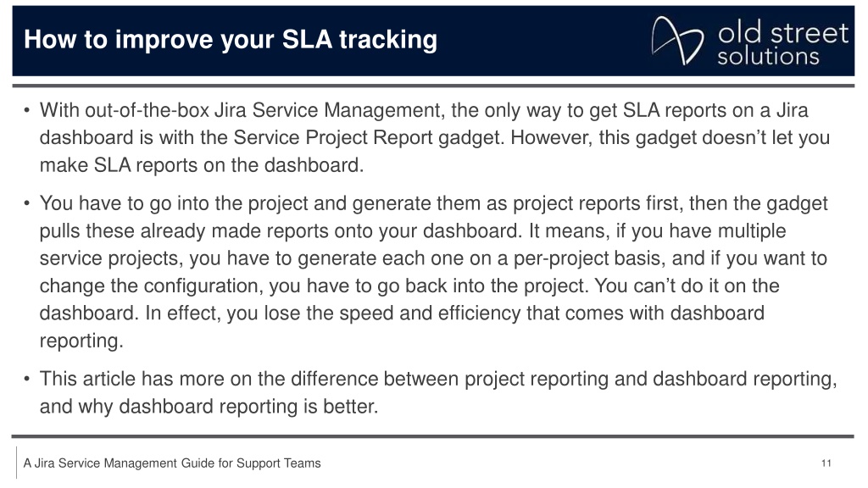Image resolution: width=868 pixels, height=488 pixels.
Task: Click the 'old street solutions' logo text
Action: (782, 44)
